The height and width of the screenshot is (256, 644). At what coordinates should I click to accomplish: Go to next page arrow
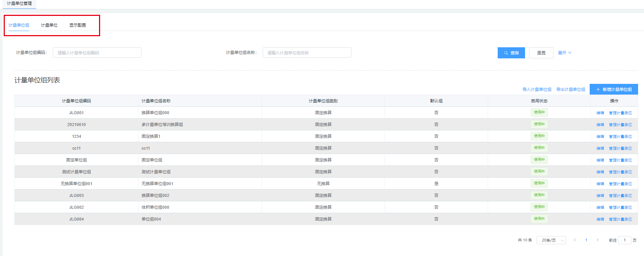tap(597, 240)
